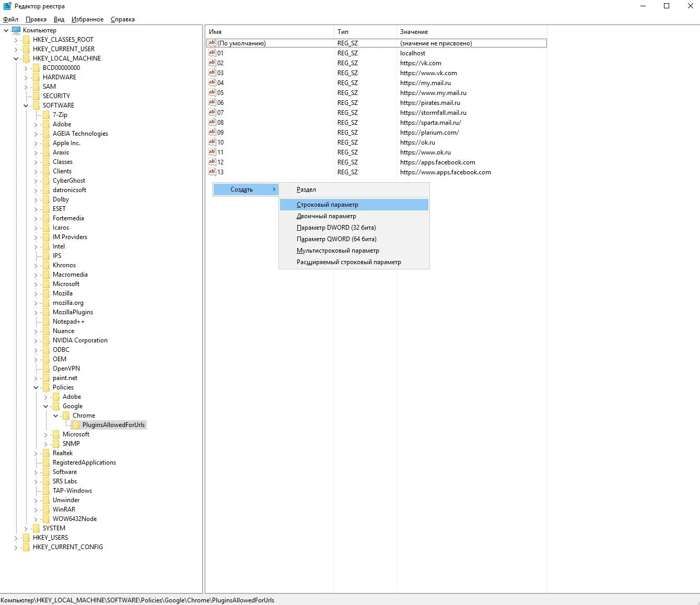Image resolution: width=700 pixels, height=605 pixels.
Task: Choose Раздел in the Создать submenu
Action: pyautogui.click(x=354, y=189)
